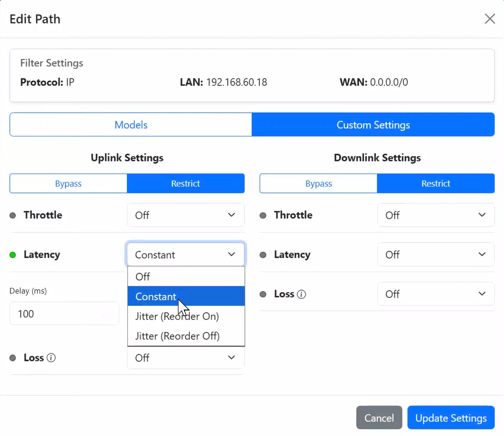504x436 pixels.
Task: Click the Cancel button
Action: tap(379, 418)
